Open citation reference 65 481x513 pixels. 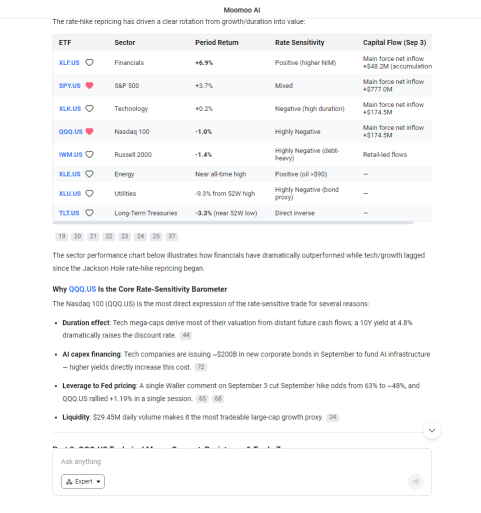point(202,399)
